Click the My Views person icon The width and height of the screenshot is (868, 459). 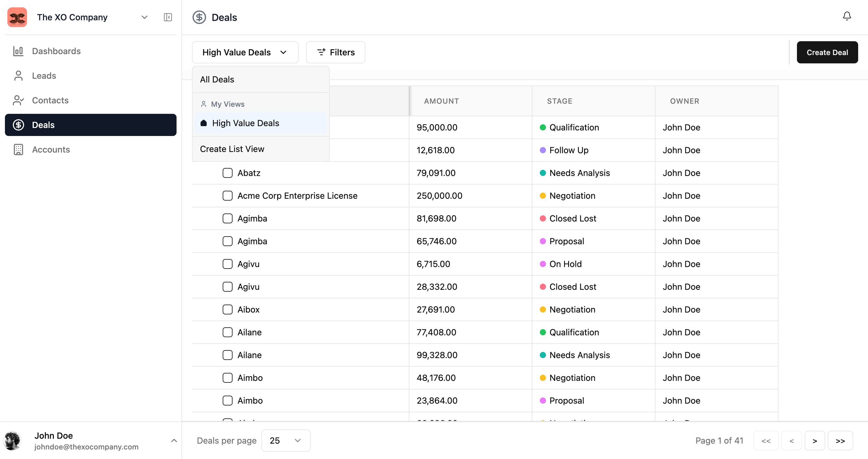[204, 104]
